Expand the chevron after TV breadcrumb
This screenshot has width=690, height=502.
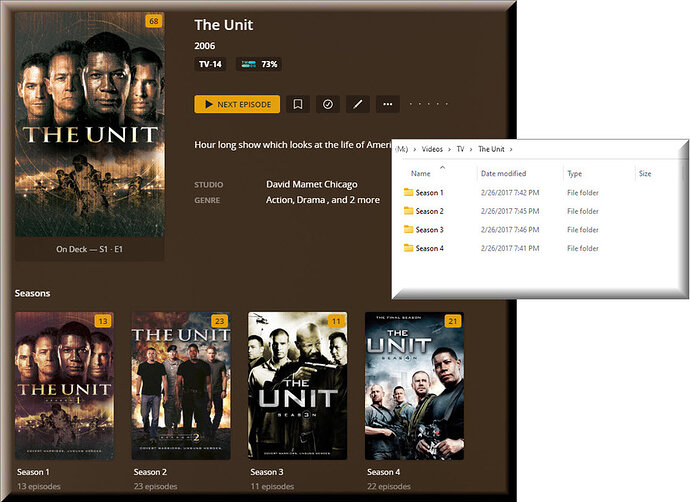point(471,149)
